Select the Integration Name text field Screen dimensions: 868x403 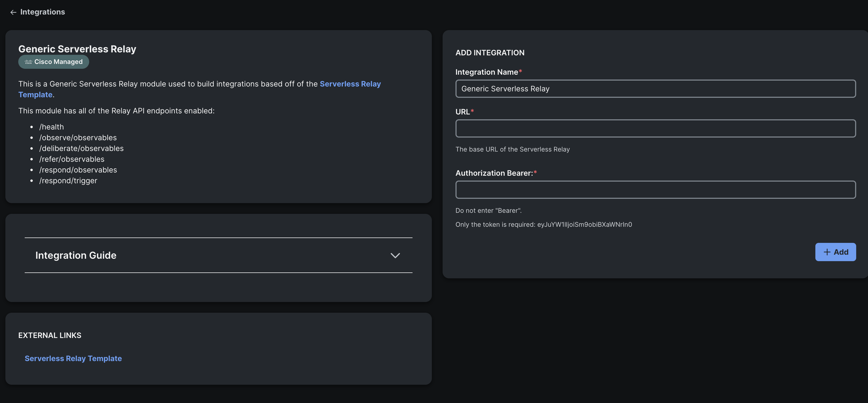point(655,89)
